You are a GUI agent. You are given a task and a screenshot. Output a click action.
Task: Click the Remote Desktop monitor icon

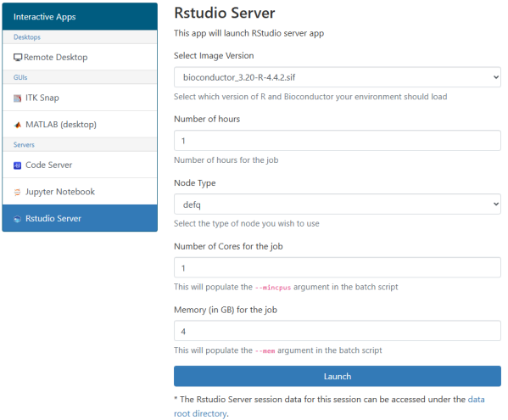click(18, 58)
